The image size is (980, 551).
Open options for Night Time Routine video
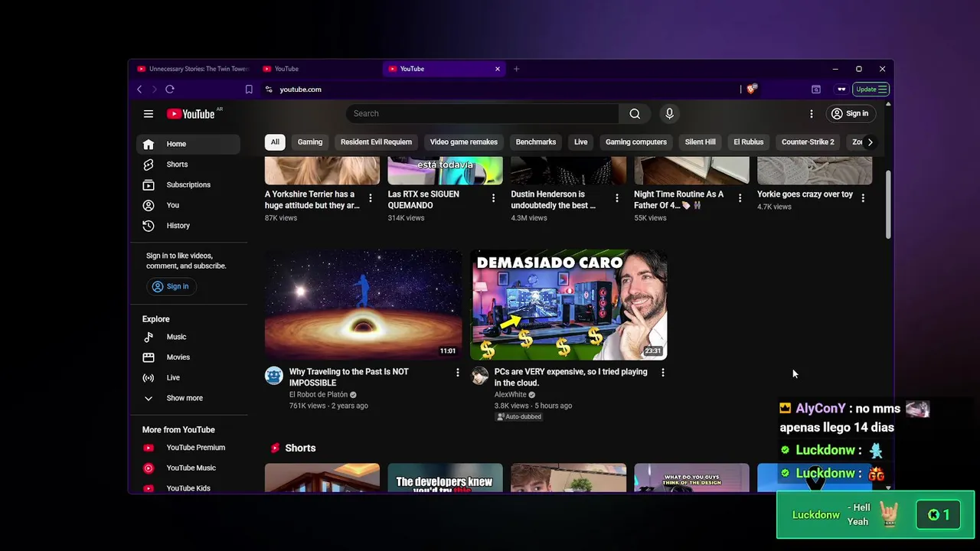point(740,198)
